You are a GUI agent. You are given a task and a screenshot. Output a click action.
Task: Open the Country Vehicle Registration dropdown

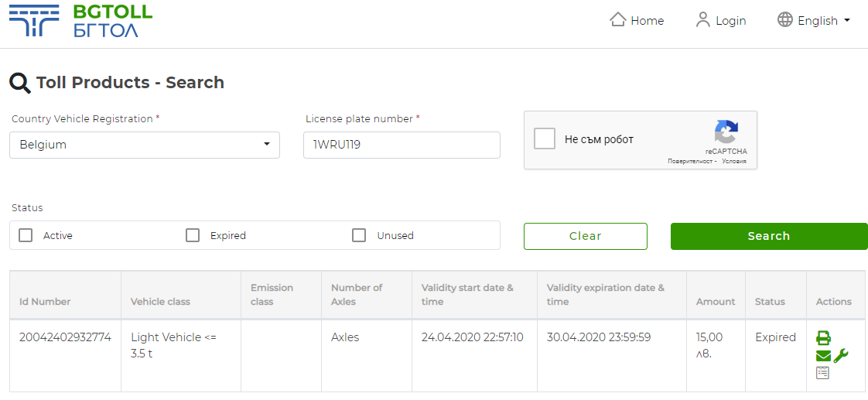(x=145, y=145)
